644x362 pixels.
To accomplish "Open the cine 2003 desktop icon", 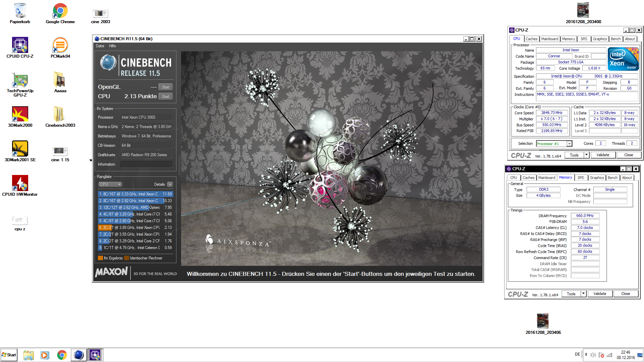I will coord(100,15).
